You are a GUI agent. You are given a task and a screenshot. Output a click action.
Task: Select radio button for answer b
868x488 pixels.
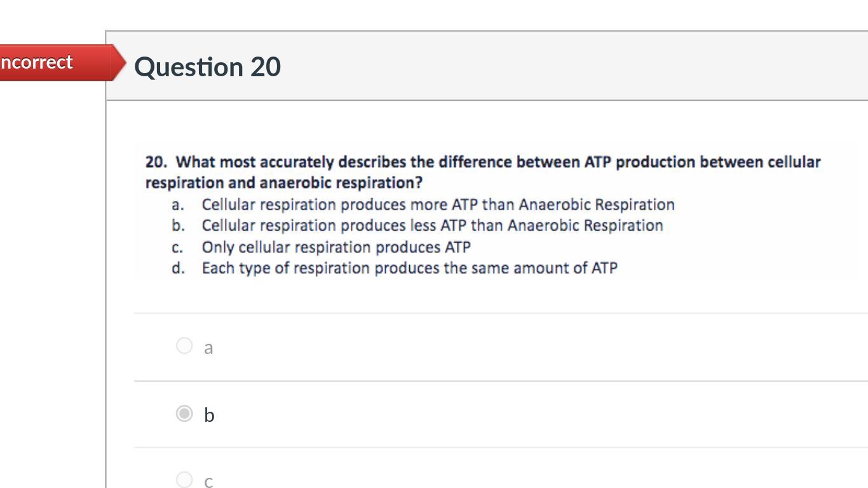tap(184, 414)
